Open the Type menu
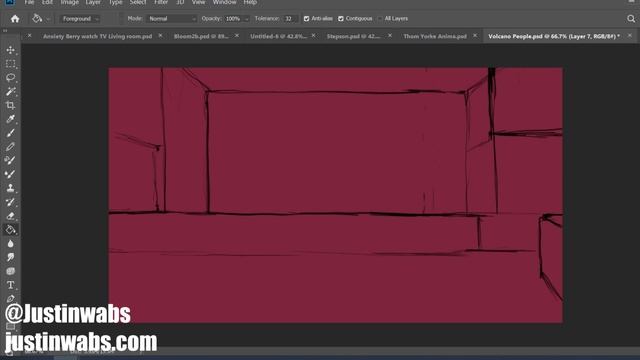Image resolution: width=640 pixels, height=360 pixels. point(116,2)
